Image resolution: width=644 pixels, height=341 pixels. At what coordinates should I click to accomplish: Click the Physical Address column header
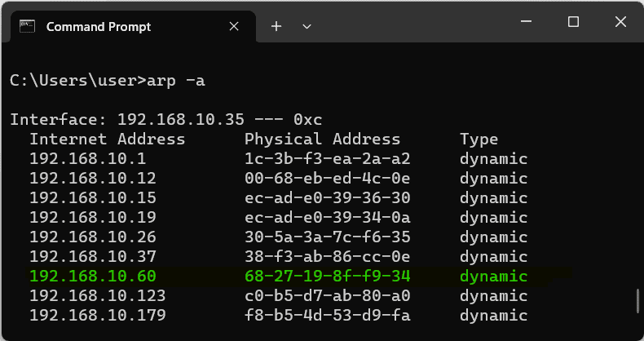coord(322,139)
